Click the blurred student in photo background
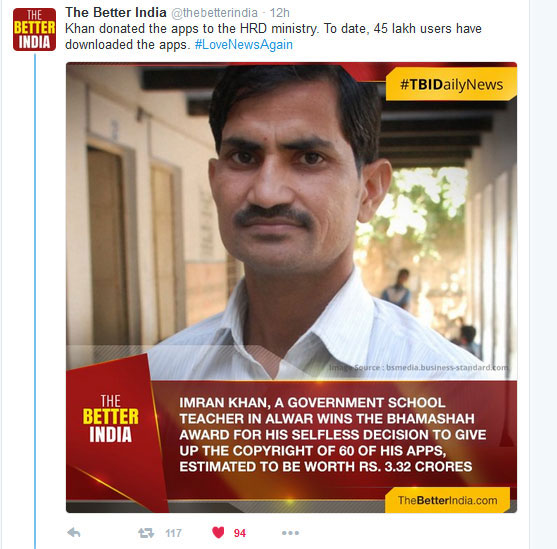Viewport: 557px width, 549px height. [398, 290]
